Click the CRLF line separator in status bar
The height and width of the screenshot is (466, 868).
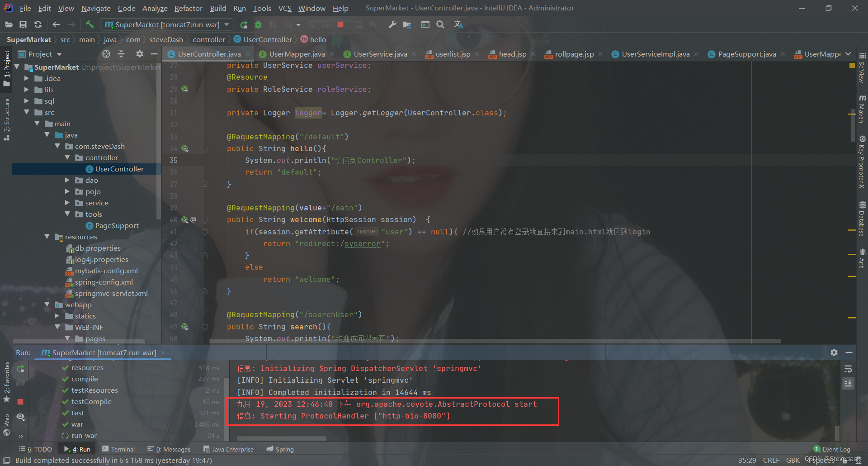point(771,460)
